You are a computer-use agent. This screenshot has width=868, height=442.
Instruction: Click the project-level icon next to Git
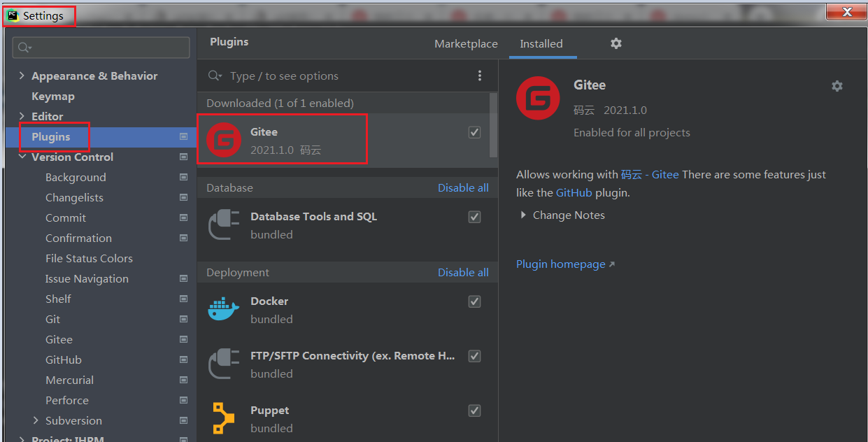pyautogui.click(x=183, y=319)
